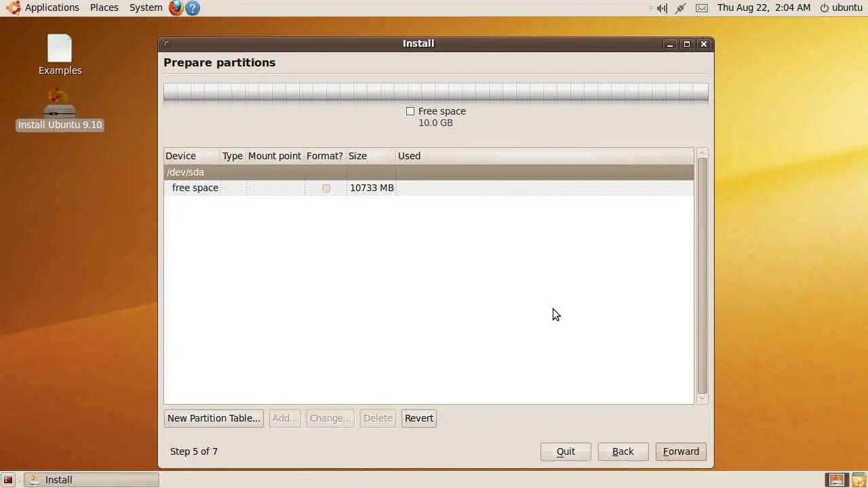Click the workspace switcher in bottom panel
The width and height of the screenshot is (868, 488).
tap(837, 480)
